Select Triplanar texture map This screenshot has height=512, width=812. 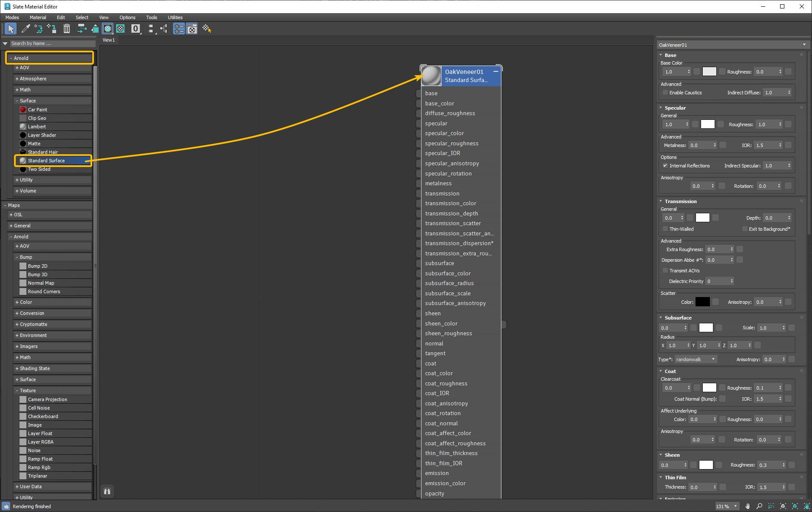coord(55,476)
